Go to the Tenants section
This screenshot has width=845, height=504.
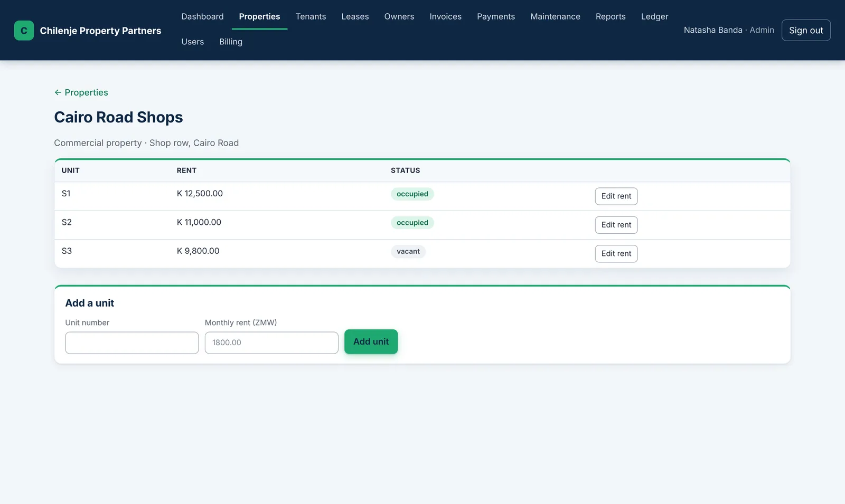click(x=311, y=16)
